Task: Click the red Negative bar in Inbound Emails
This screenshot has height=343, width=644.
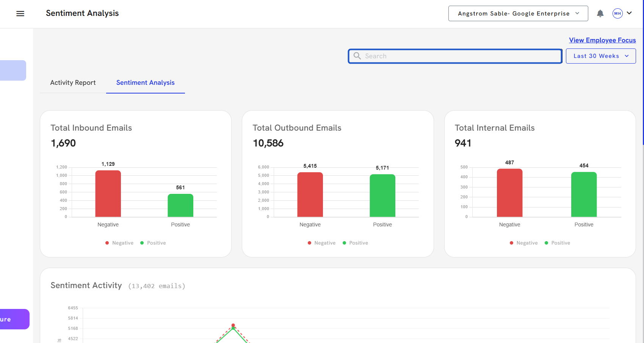Action: point(108,193)
